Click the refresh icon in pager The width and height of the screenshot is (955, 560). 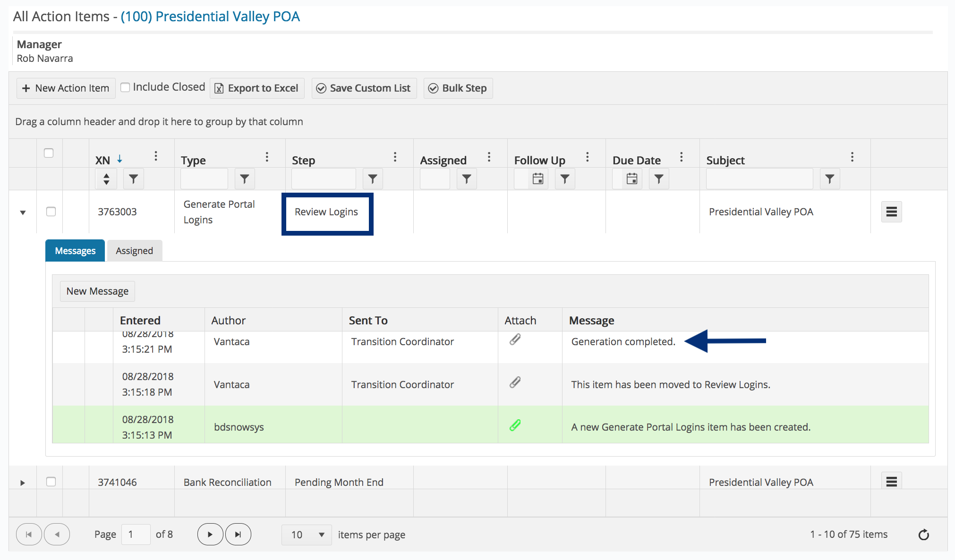pos(923,535)
